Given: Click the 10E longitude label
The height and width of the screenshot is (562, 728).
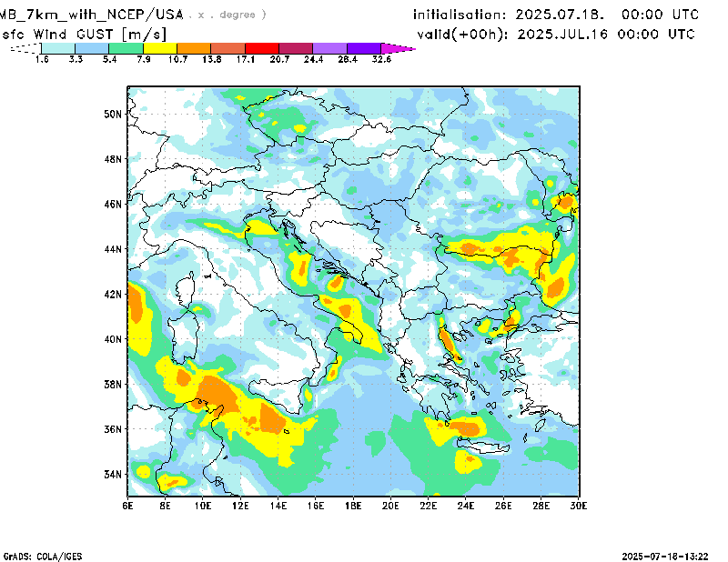Looking at the screenshot, I should tap(203, 506).
